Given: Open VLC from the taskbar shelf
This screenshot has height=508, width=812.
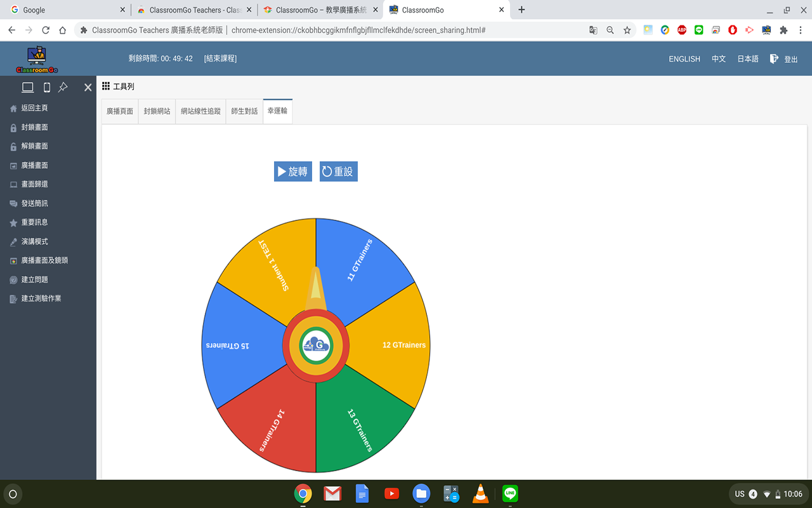Looking at the screenshot, I should 481,493.
